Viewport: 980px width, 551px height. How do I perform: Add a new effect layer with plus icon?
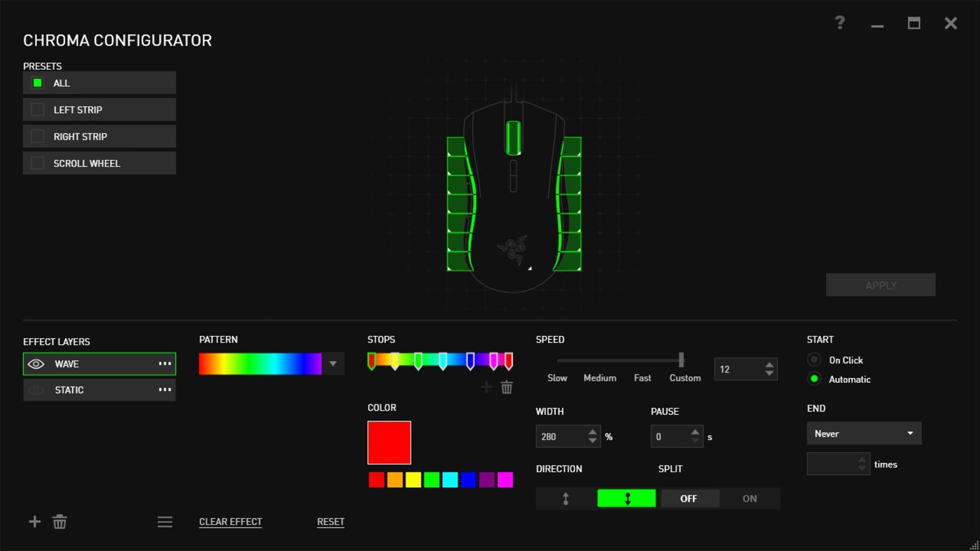pyautogui.click(x=35, y=521)
